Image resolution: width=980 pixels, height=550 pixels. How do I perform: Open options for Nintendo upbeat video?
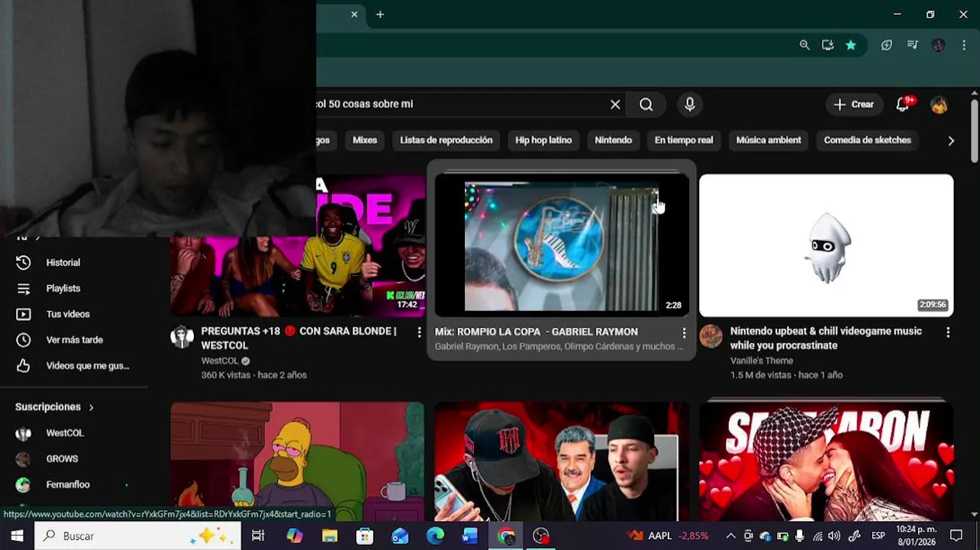coord(948,332)
